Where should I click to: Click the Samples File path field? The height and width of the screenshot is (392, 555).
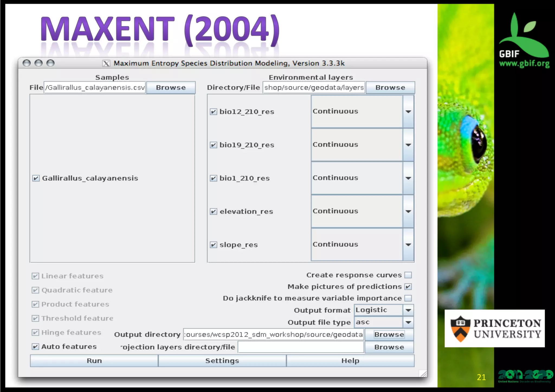point(95,88)
